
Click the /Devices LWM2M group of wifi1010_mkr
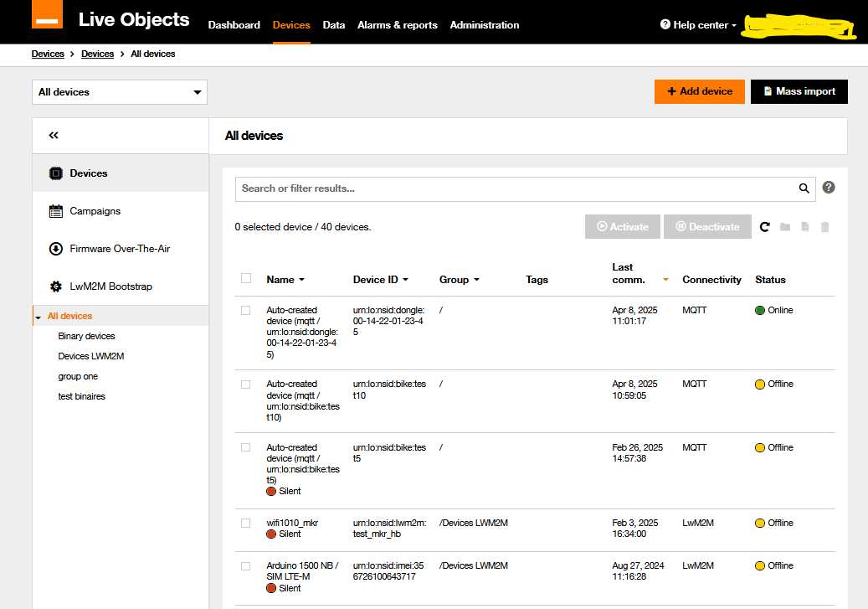click(473, 523)
